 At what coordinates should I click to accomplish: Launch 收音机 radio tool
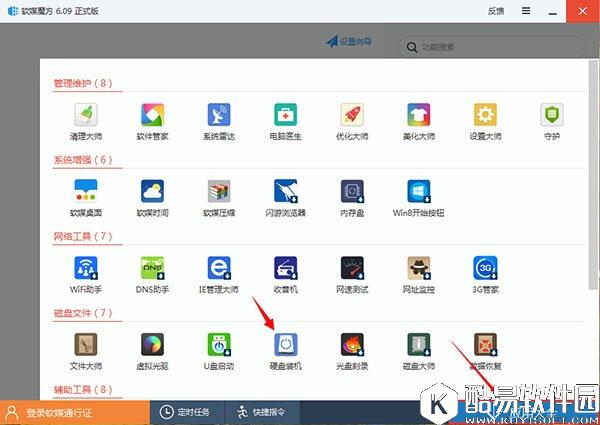click(285, 268)
